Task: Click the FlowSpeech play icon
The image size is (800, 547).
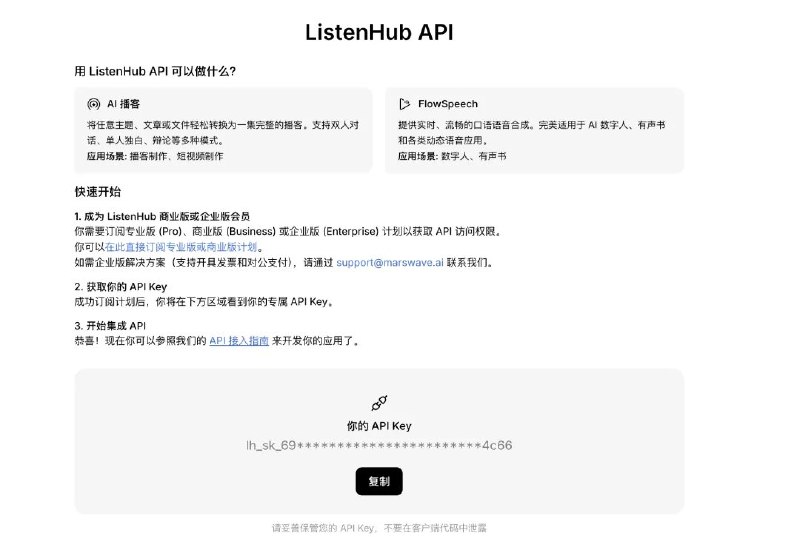Action: pos(404,104)
